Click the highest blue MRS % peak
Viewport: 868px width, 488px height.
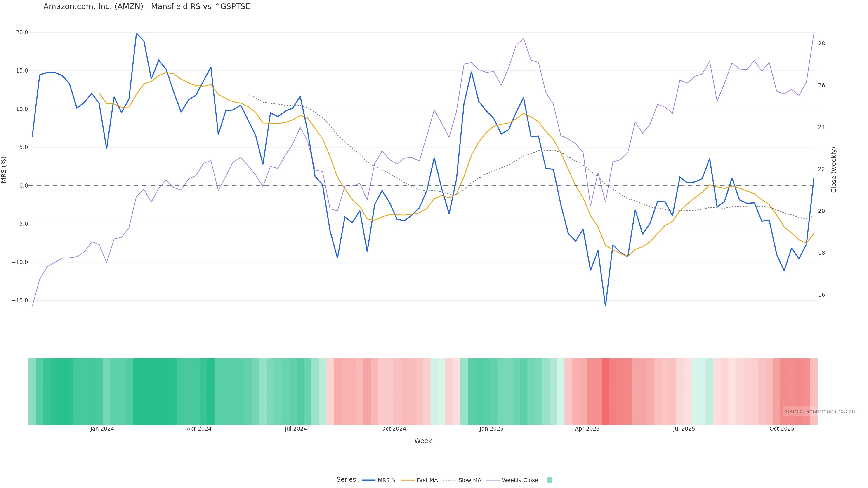tap(137, 33)
